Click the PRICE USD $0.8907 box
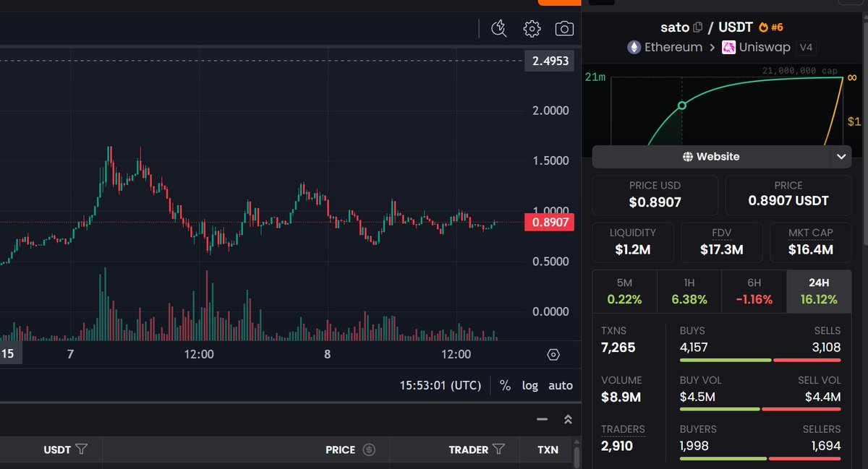This screenshot has width=868, height=469. point(655,194)
